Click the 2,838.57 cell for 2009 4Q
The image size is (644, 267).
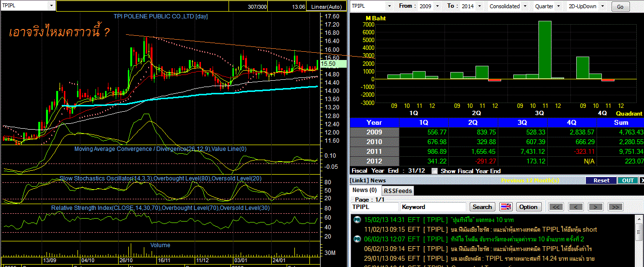coord(572,132)
